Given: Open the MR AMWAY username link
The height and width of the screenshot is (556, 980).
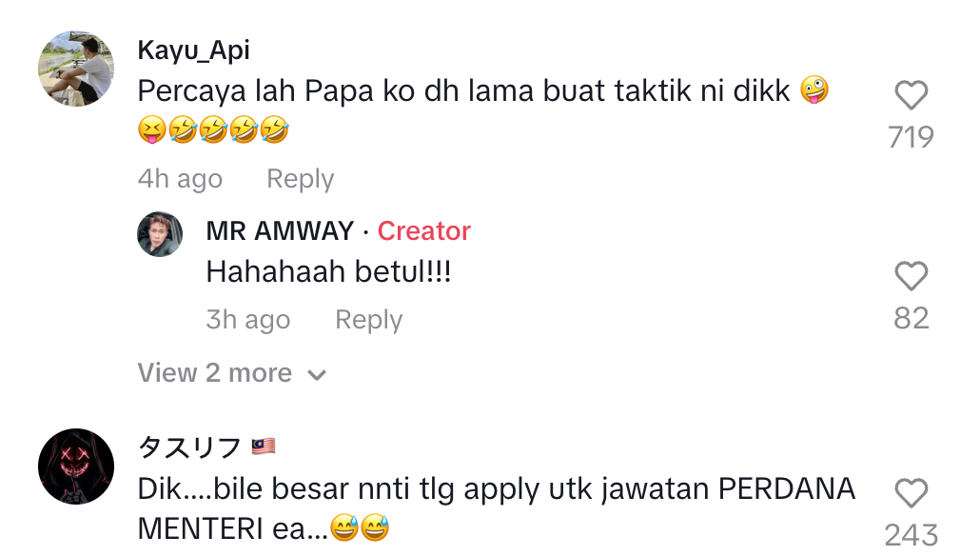Looking at the screenshot, I should [280, 231].
